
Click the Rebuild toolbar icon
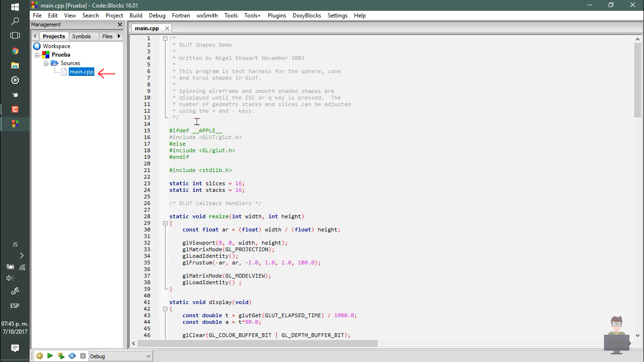click(x=71, y=356)
